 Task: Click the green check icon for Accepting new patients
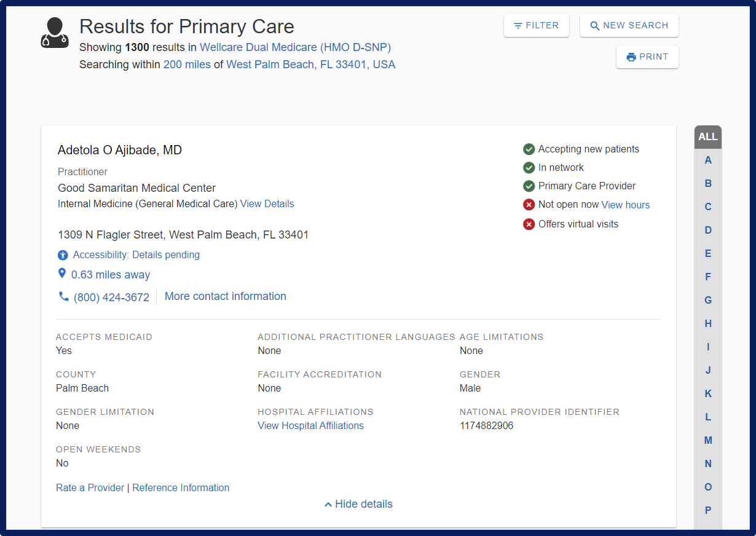529,149
